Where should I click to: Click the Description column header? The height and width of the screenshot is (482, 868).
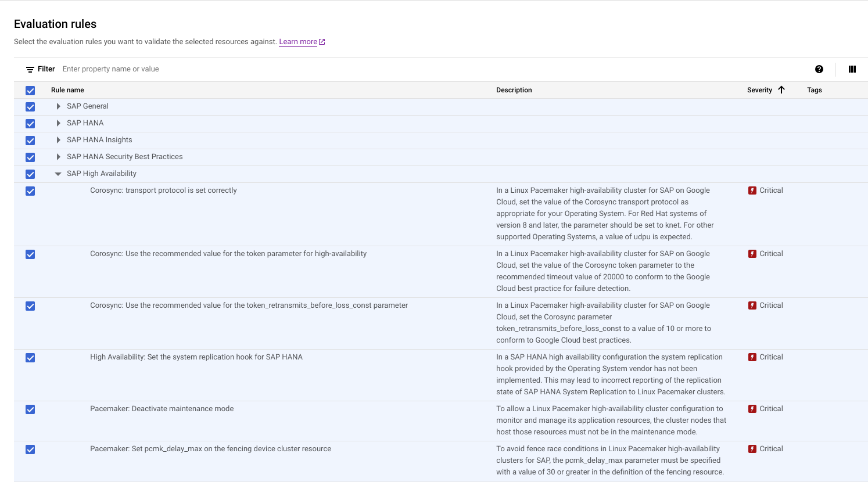(x=514, y=90)
